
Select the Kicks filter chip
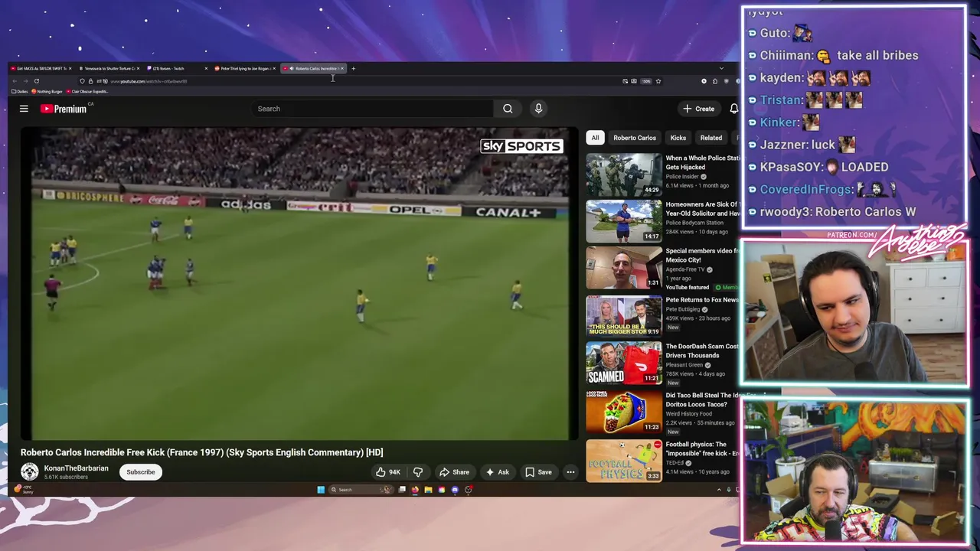[678, 138]
